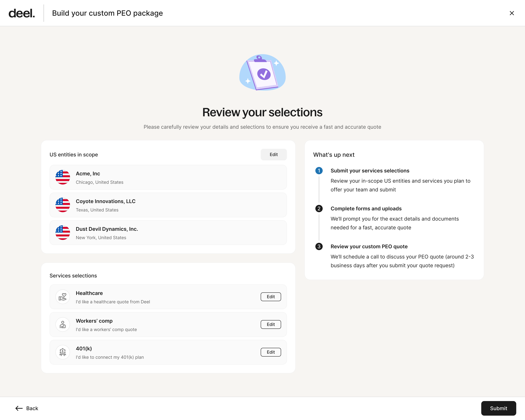Click the Acme, Inc US flag icon
525x420 pixels.
click(63, 177)
